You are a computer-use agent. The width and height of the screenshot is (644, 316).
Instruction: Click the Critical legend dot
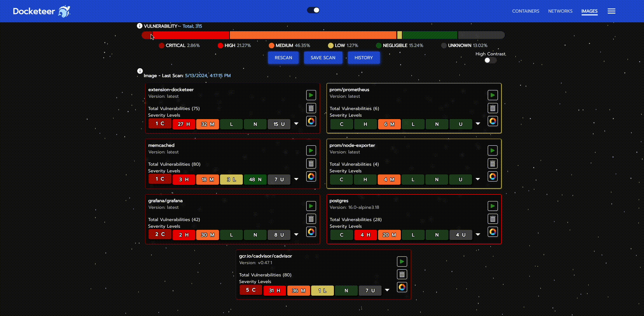click(x=162, y=46)
